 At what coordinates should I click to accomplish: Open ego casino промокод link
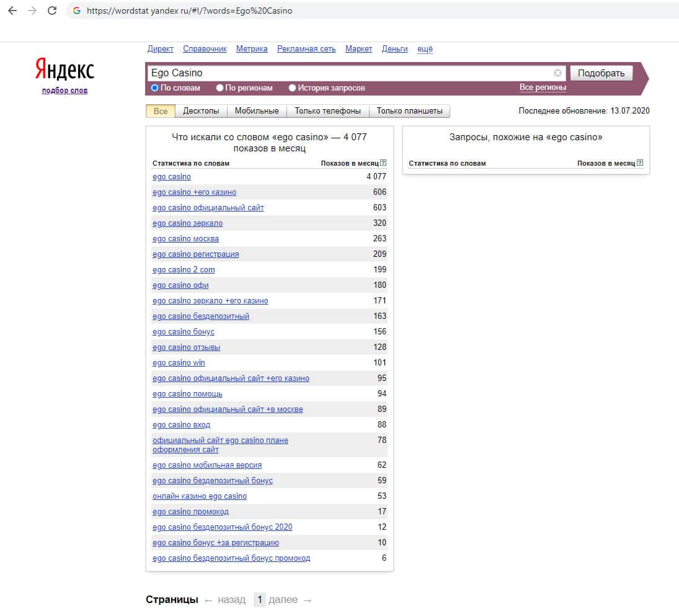[190, 512]
